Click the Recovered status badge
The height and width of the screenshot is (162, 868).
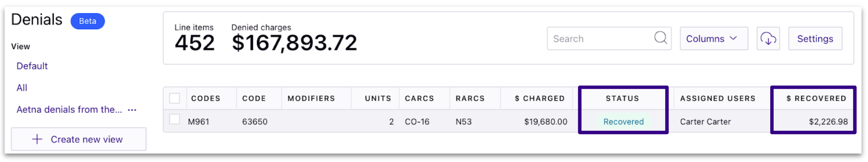click(x=623, y=121)
